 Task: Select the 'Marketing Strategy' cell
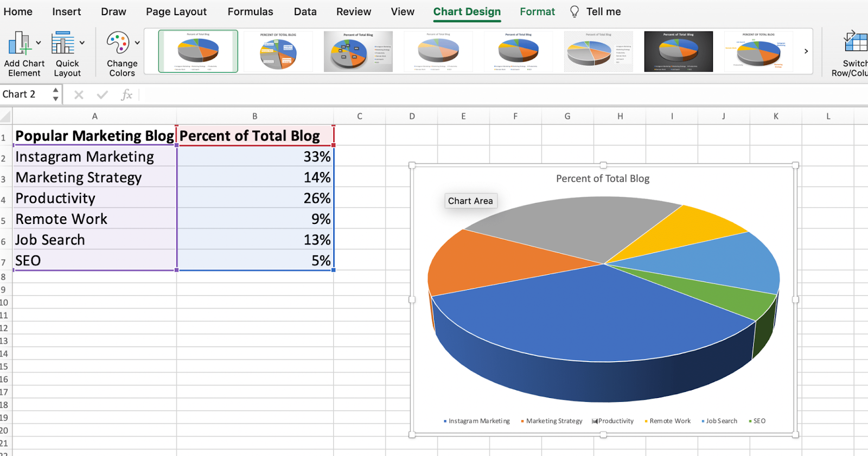(94, 177)
